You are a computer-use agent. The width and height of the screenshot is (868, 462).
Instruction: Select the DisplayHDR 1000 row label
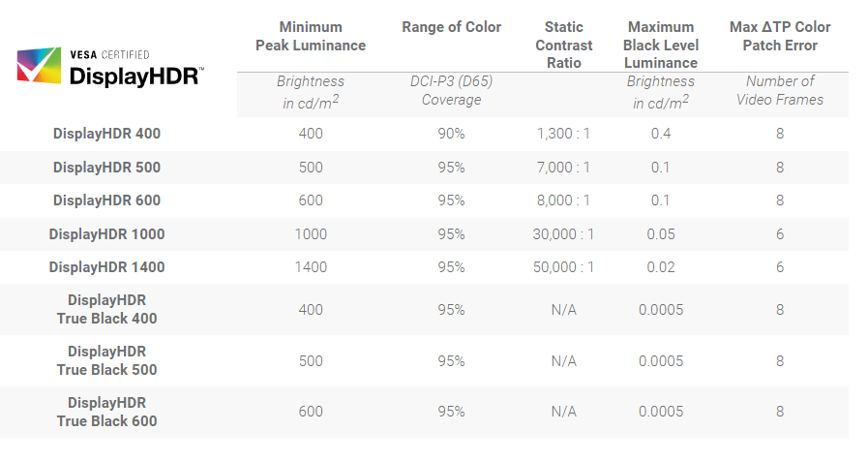106,234
